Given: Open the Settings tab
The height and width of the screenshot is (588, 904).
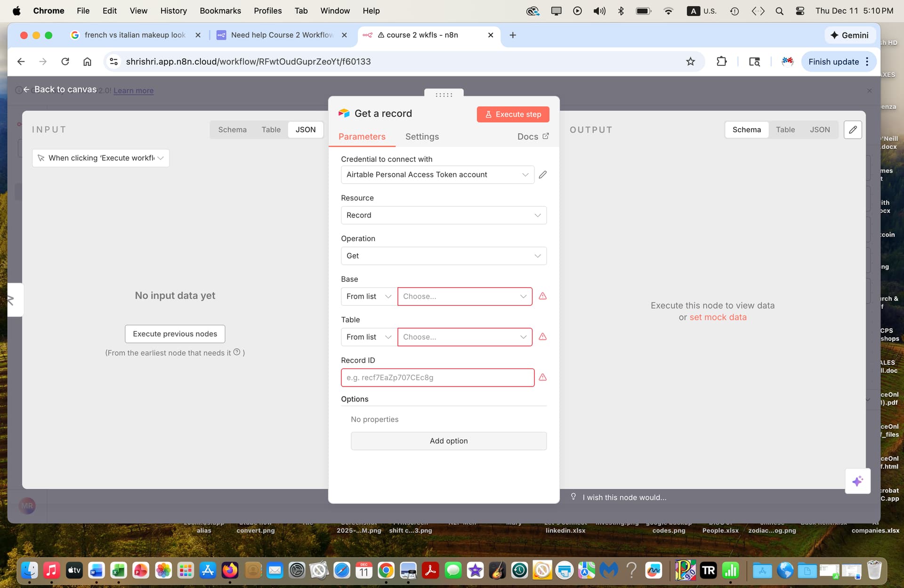Looking at the screenshot, I should click(422, 137).
